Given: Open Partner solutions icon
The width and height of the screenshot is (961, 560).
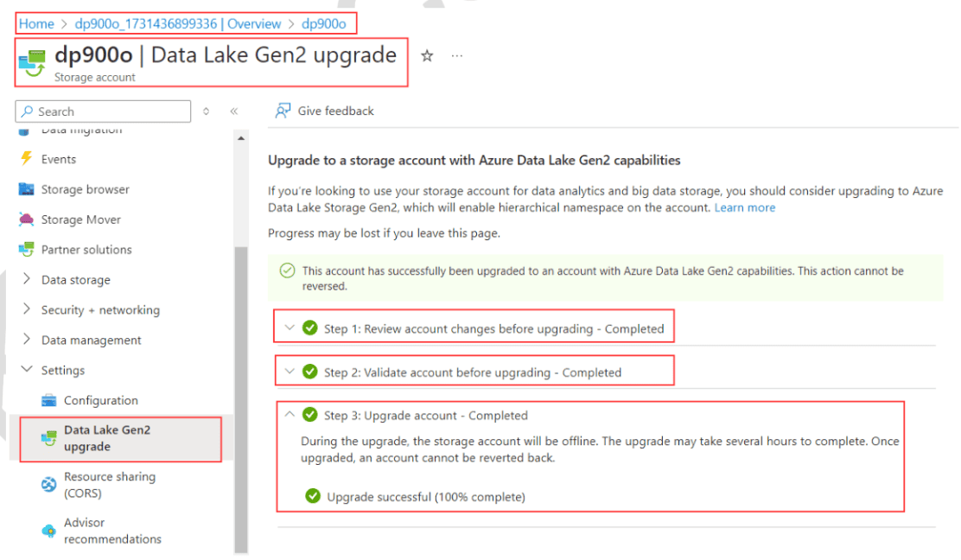Looking at the screenshot, I should click(x=26, y=250).
